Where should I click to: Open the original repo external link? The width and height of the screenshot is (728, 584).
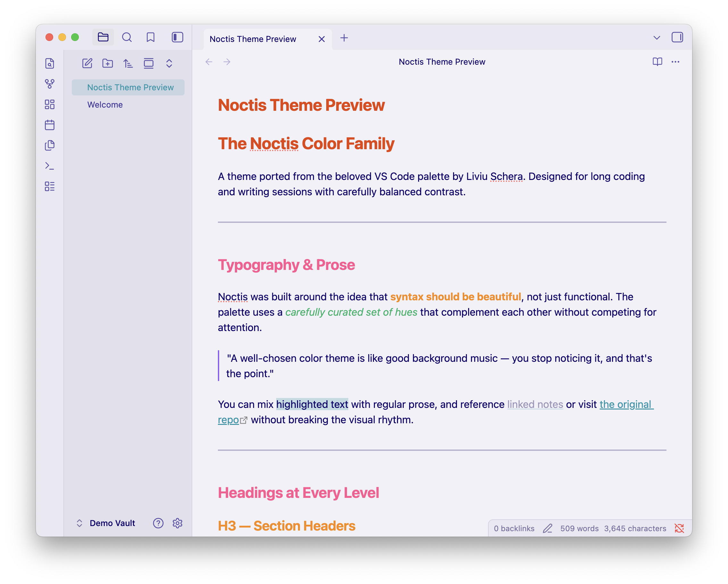[x=626, y=404]
